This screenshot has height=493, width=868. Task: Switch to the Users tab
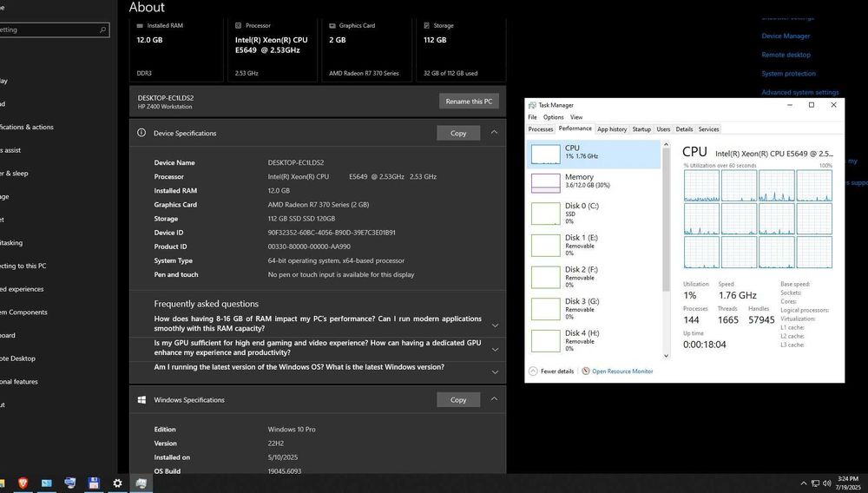tap(663, 129)
